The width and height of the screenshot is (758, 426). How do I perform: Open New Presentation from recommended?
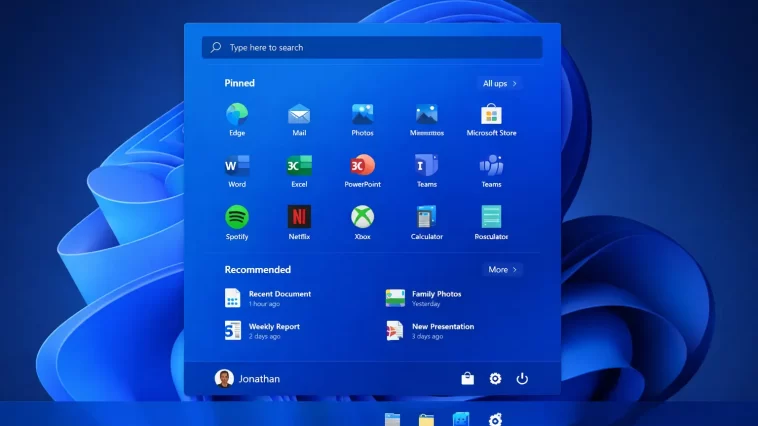point(430,331)
